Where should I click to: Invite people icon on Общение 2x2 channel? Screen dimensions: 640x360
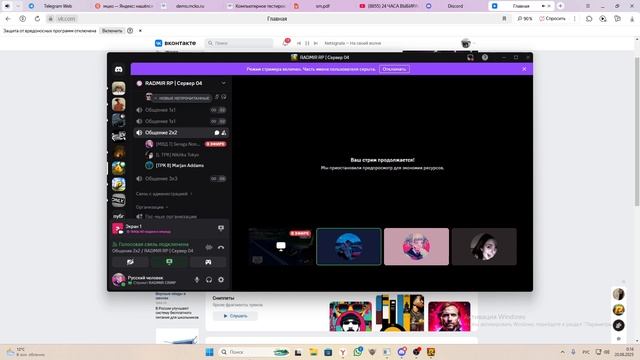pos(224,133)
